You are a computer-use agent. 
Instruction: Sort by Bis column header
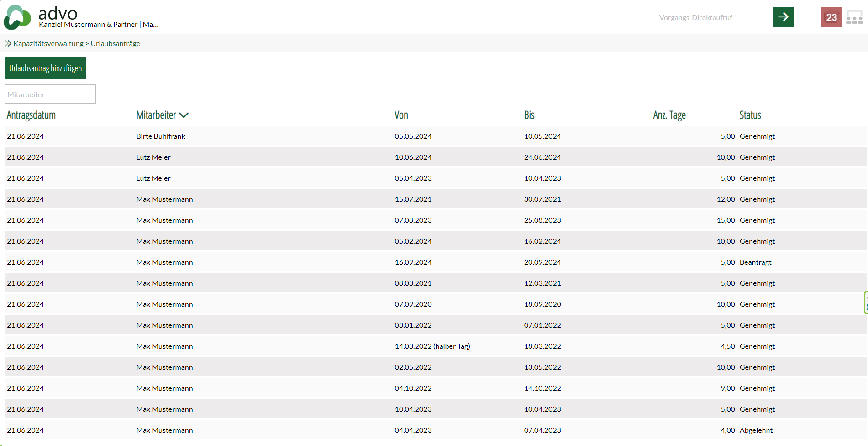tap(529, 115)
